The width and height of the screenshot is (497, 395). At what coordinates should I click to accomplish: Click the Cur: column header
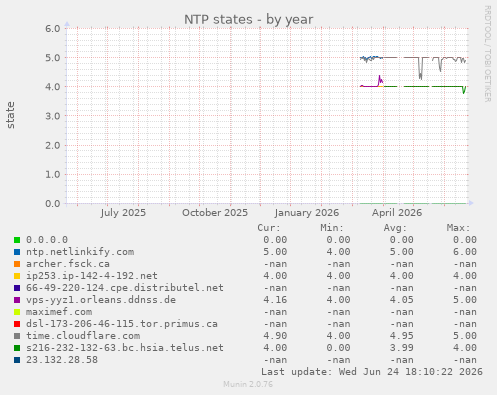click(269, 228)
